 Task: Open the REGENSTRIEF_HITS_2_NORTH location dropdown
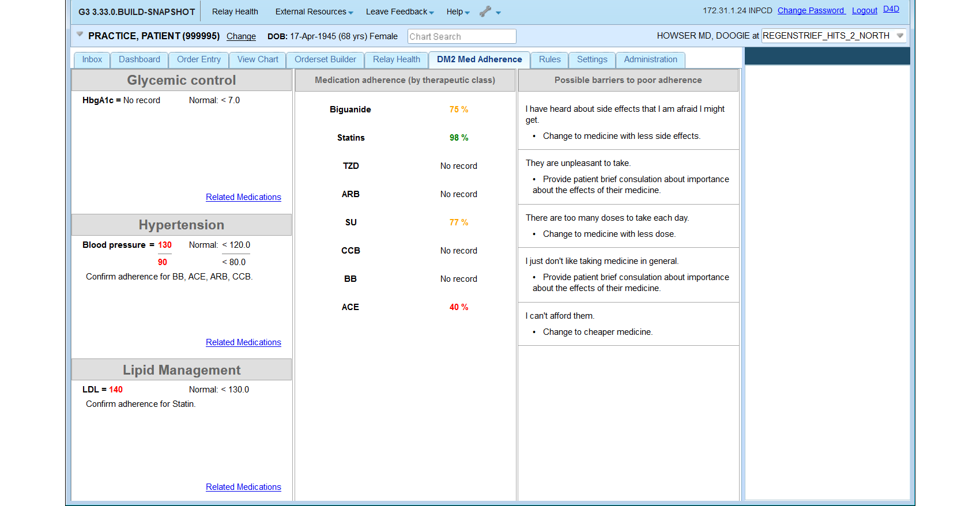(x=899, y=36)
